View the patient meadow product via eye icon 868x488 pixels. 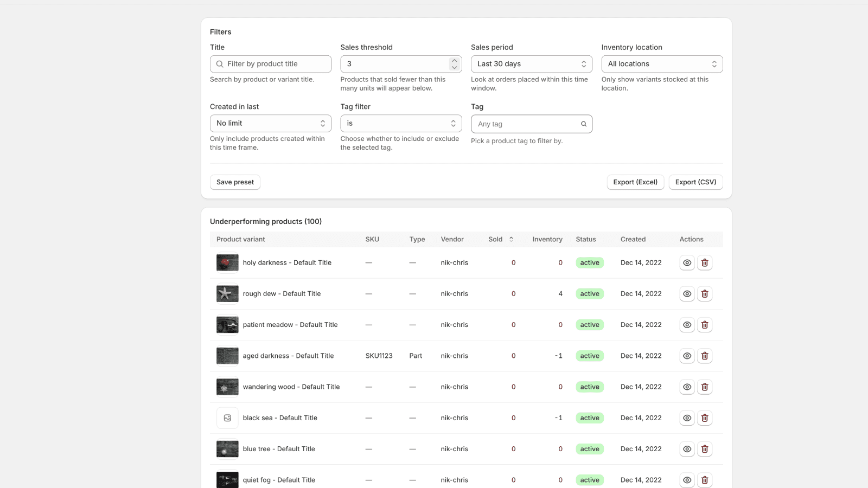[687, 325]
